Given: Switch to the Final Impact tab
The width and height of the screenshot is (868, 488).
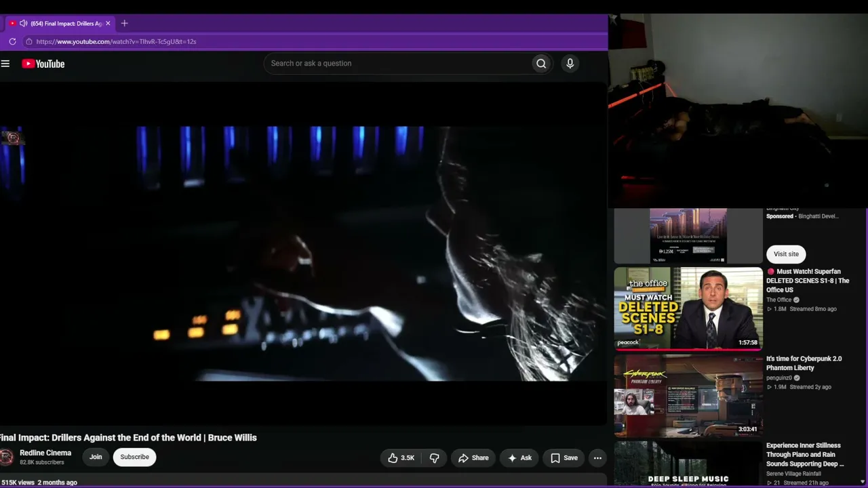Looking at the screenshot, I should click(61, 24).
